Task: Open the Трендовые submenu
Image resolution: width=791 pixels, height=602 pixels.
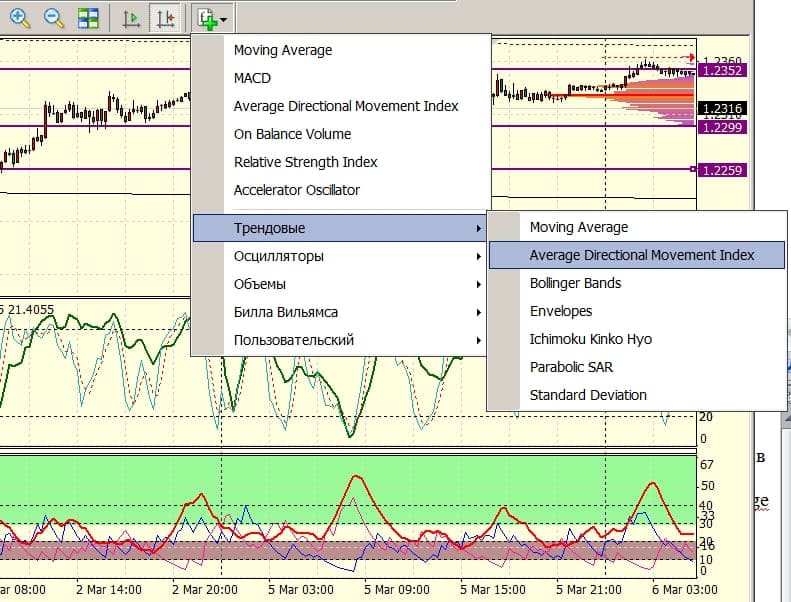Action: pos(339,228)
